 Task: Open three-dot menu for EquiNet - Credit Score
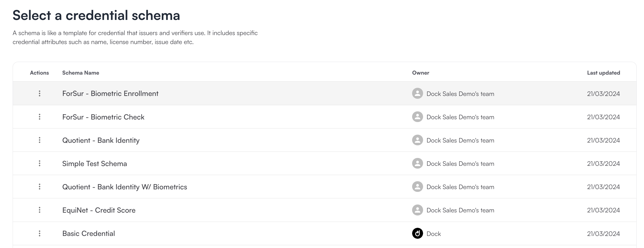coord(40,210)
